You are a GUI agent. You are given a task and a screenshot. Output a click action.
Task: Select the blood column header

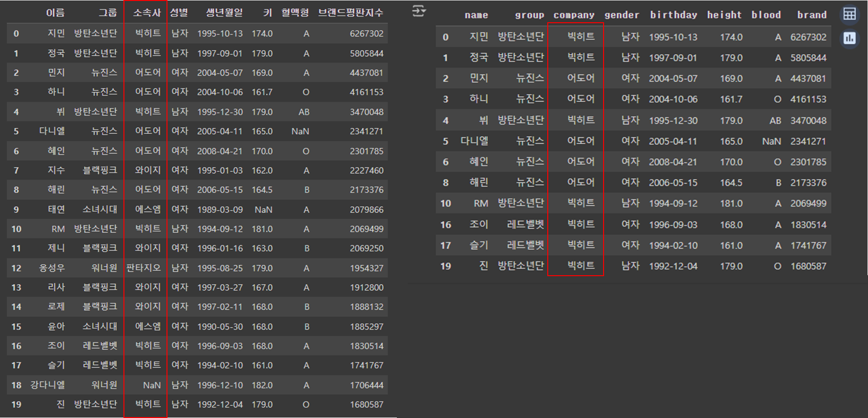point(766,15)
